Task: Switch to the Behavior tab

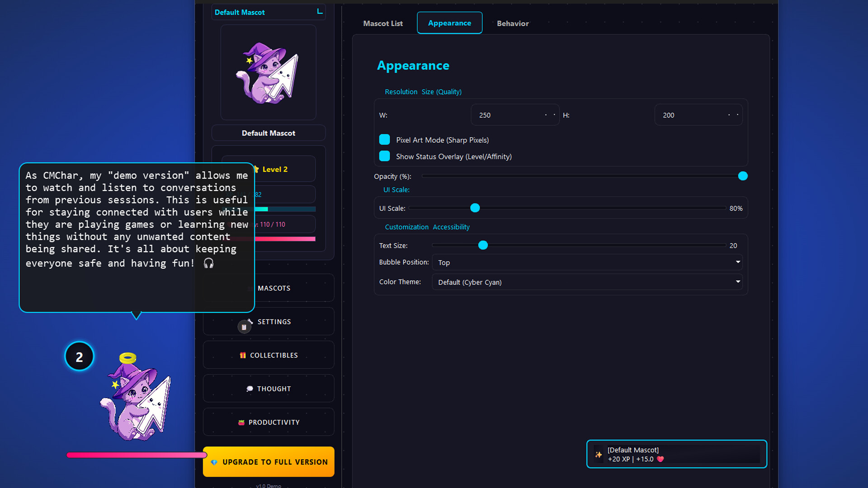Action: pyautogui.click(x=513, y=23)
